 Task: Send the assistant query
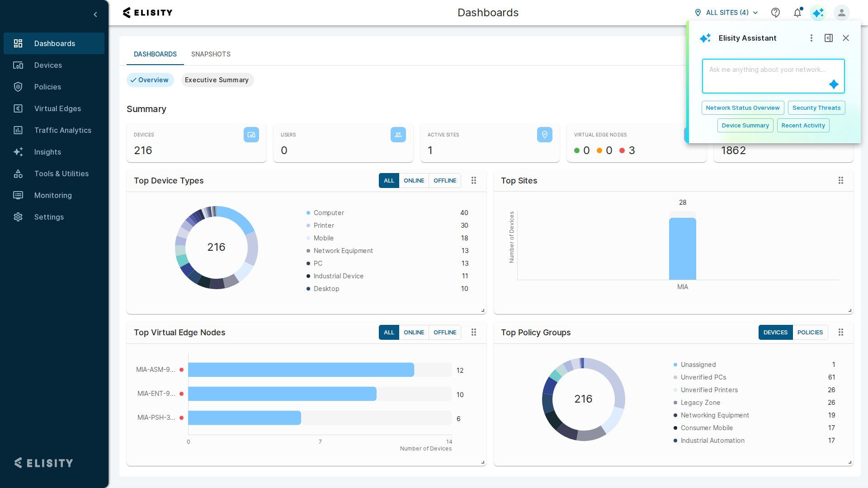(834, 84)
